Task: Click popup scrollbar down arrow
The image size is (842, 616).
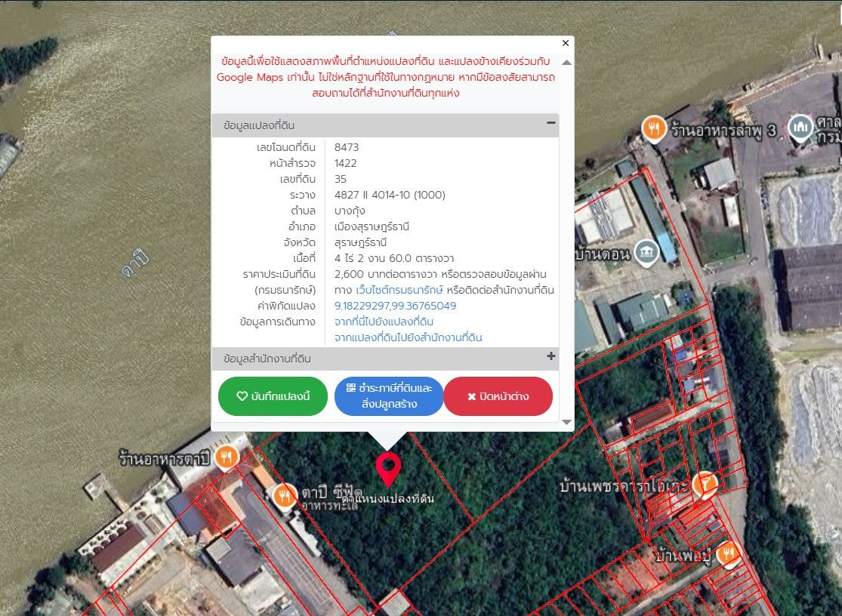Action: click(566, 422)
